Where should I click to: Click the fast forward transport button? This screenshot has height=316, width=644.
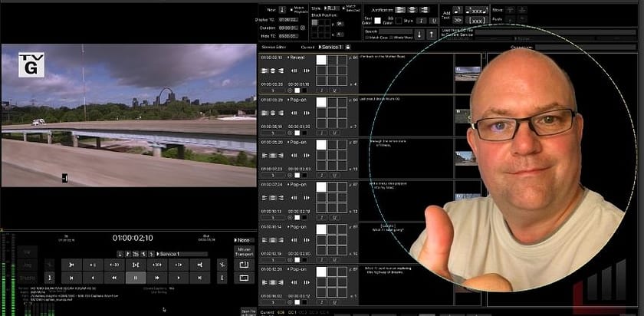point(157,278)
